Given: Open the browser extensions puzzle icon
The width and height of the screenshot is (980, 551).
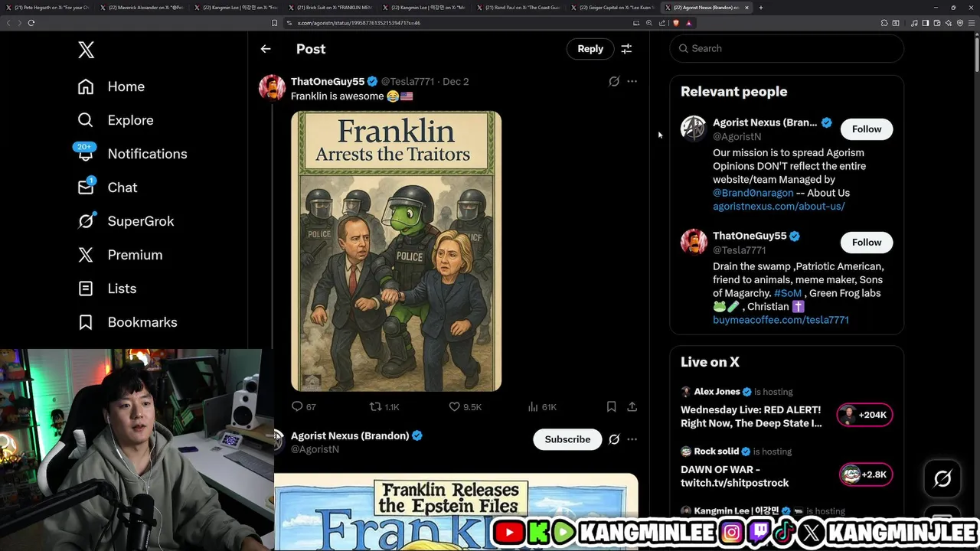Looking at the screenshot, I should tap(884, 23).
